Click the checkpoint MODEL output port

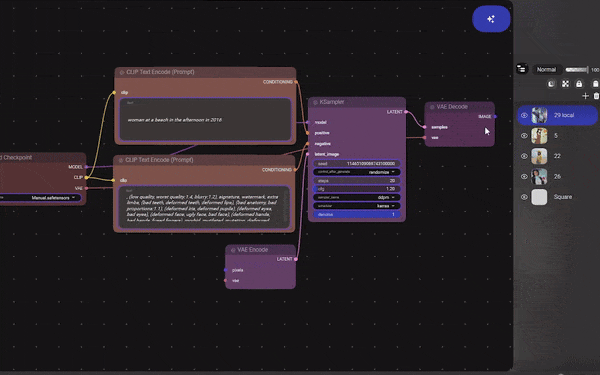coord(86,167)
